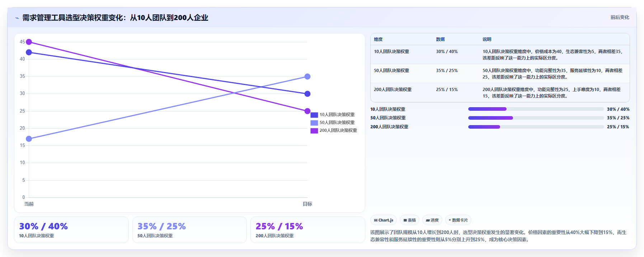Select table cell 10人团队决策权重

pos(391,52)
